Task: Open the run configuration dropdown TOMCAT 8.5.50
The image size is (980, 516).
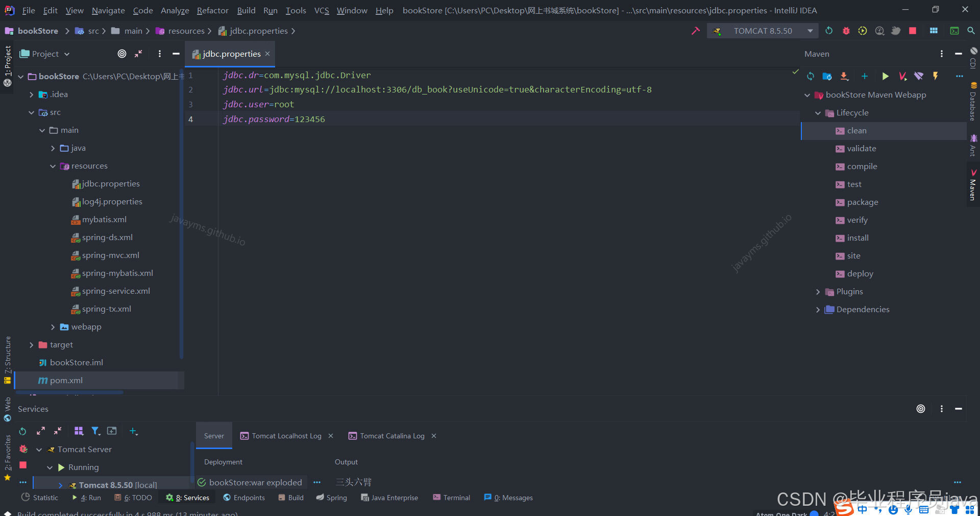Action: [x=763, y=31]
